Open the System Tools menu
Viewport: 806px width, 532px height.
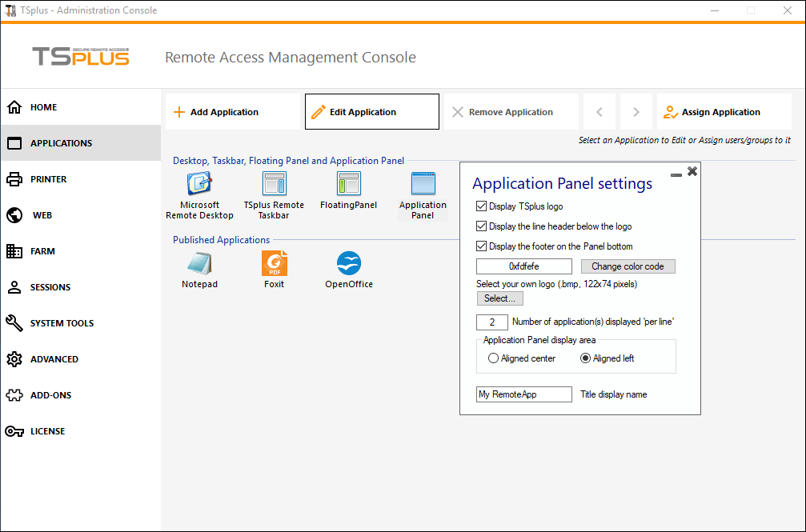[62, 323]
